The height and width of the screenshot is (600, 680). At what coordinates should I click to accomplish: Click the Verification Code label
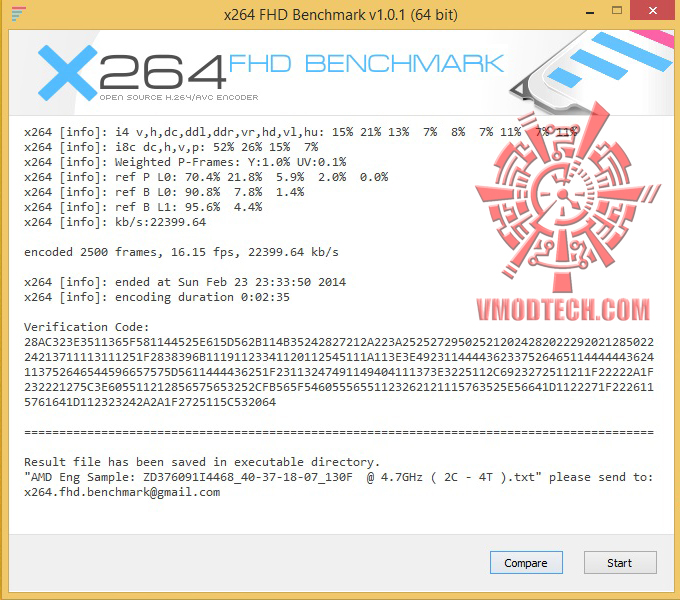pos(86,327)
